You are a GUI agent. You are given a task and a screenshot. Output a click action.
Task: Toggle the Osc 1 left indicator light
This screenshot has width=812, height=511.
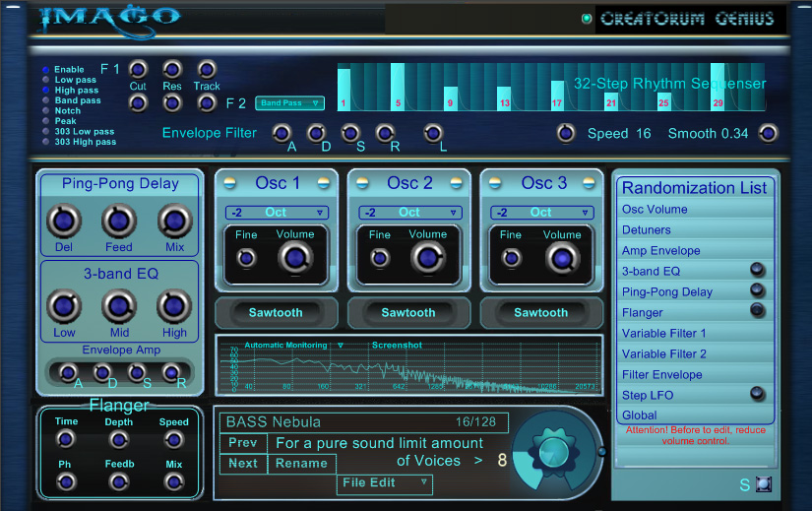coord(230,183)
